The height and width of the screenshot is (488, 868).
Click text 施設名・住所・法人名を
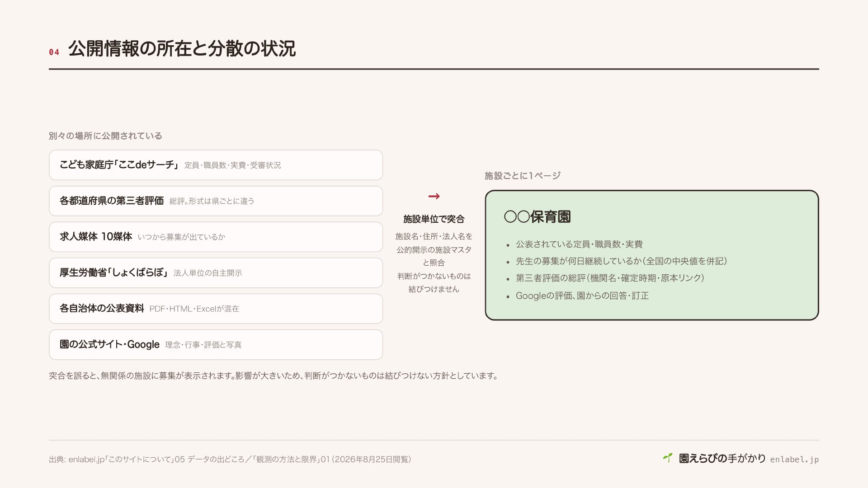pyautogui.click(x=434, y=236)
